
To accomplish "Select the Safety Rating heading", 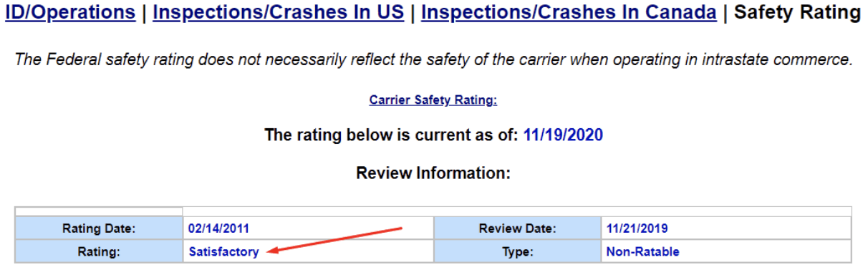I will pyautogui.click(x=797, y=12).
